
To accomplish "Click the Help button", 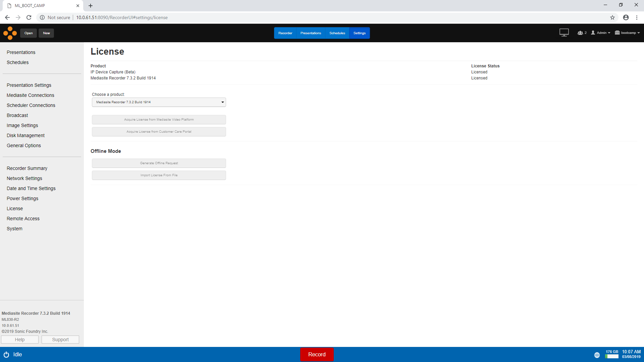I will point(20,340).
